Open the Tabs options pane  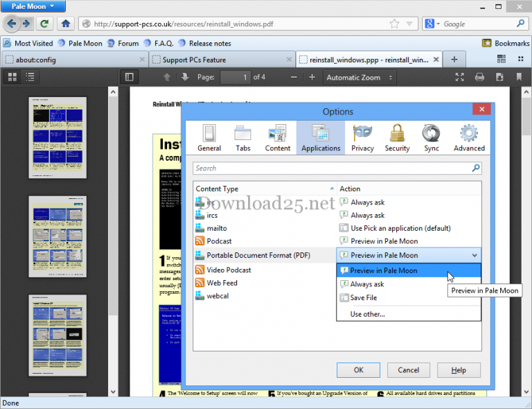[243, 138]
